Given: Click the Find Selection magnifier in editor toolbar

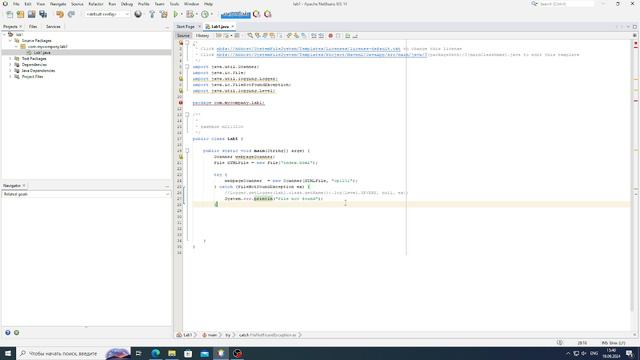Looking at the screenshot, I should (250, 36).
